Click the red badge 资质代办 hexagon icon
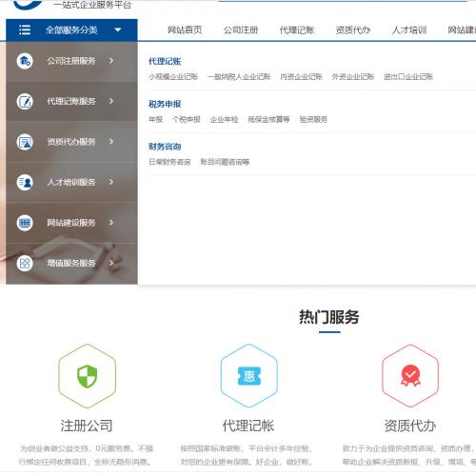 410,376
